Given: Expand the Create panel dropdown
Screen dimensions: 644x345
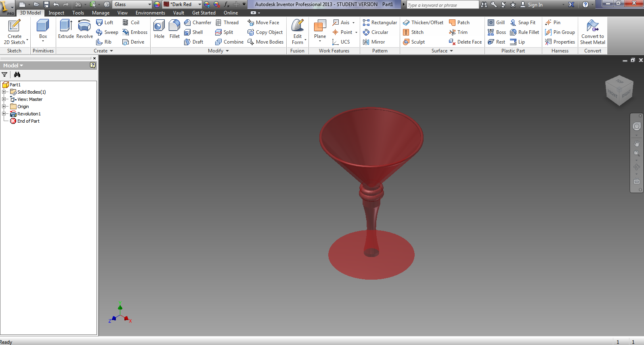Looking at the screenshot, I should pos(103,51).
